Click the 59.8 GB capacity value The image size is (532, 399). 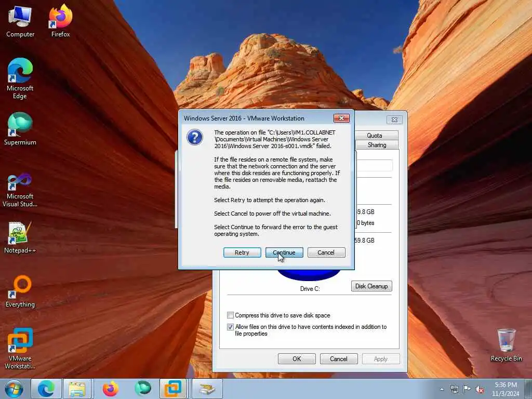point(364,240)
